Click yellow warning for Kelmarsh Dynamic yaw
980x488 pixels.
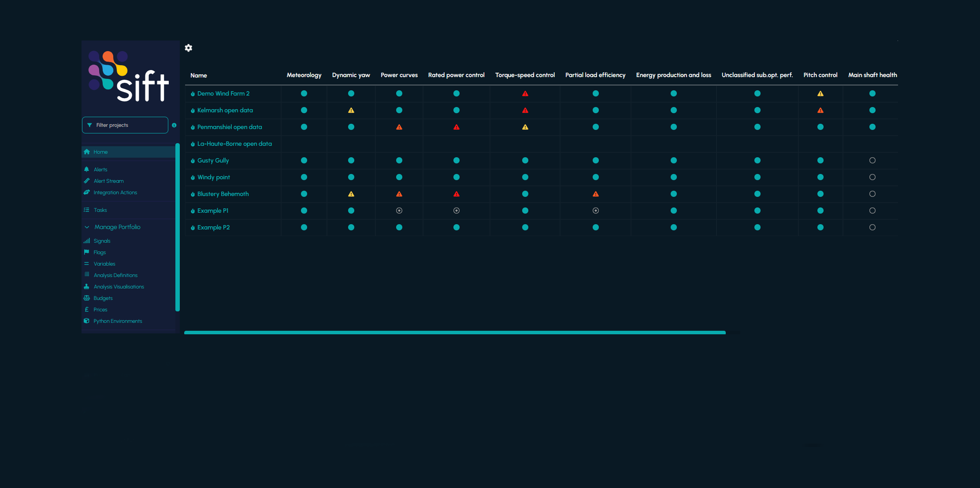[x=351, y=111]
